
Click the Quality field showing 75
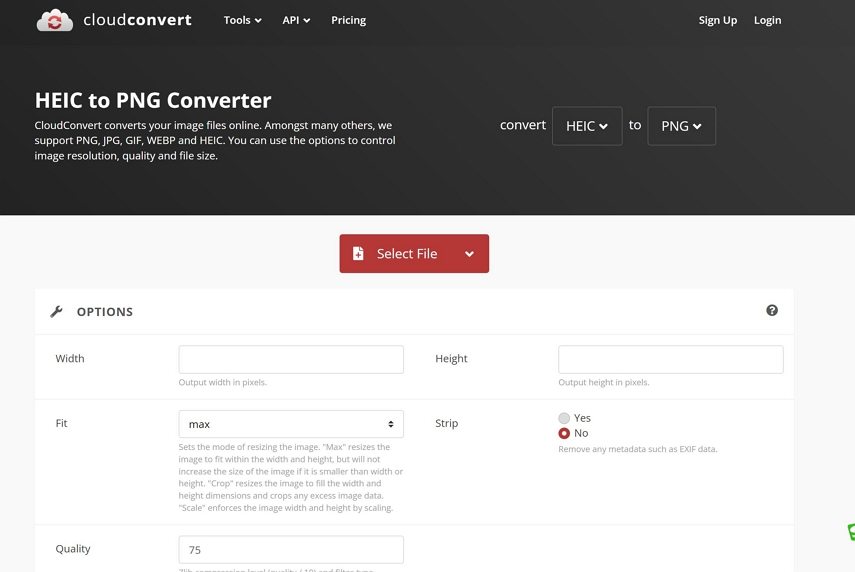point(291,550)
